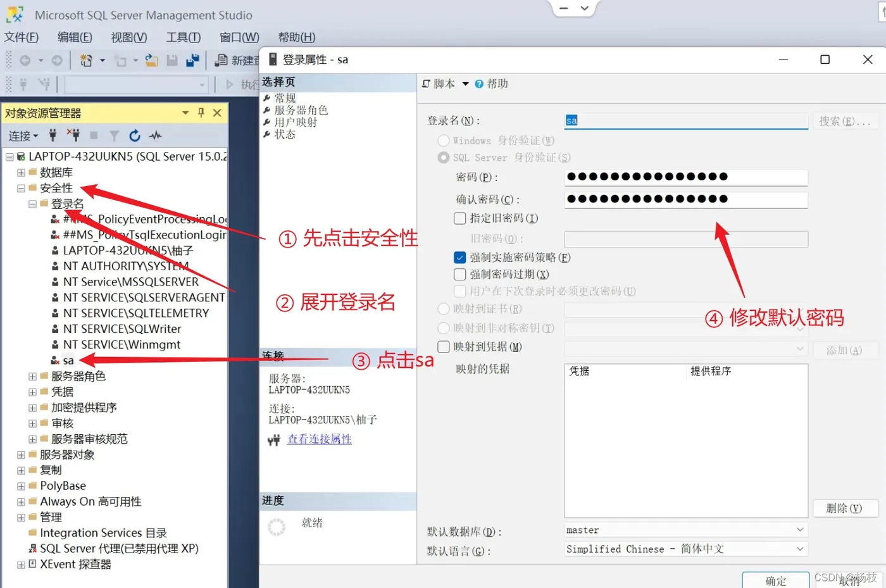The height and width of the screenshot is (588, 886).
Task: Open the 工具(T) menu
Action: (x=184, y=37)
